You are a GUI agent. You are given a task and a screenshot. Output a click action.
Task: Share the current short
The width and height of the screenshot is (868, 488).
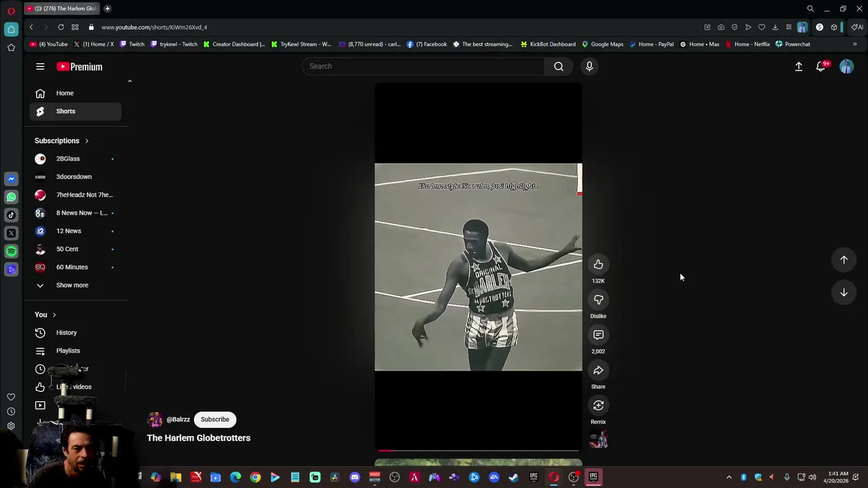[598, 370]
